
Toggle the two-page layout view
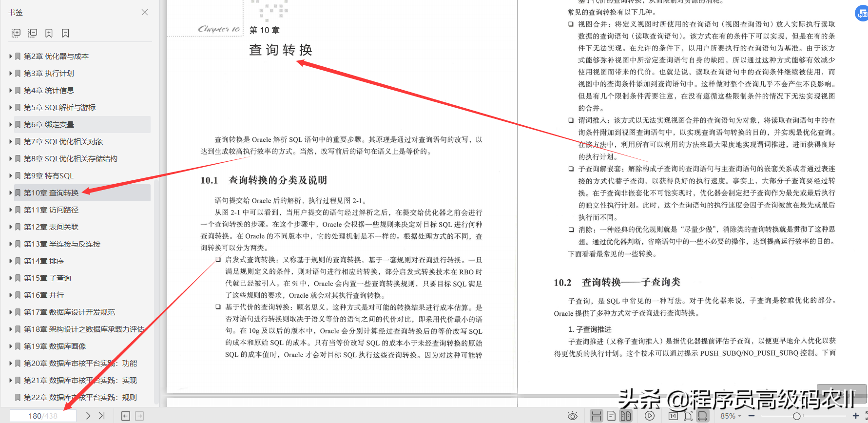pos(626,416)
